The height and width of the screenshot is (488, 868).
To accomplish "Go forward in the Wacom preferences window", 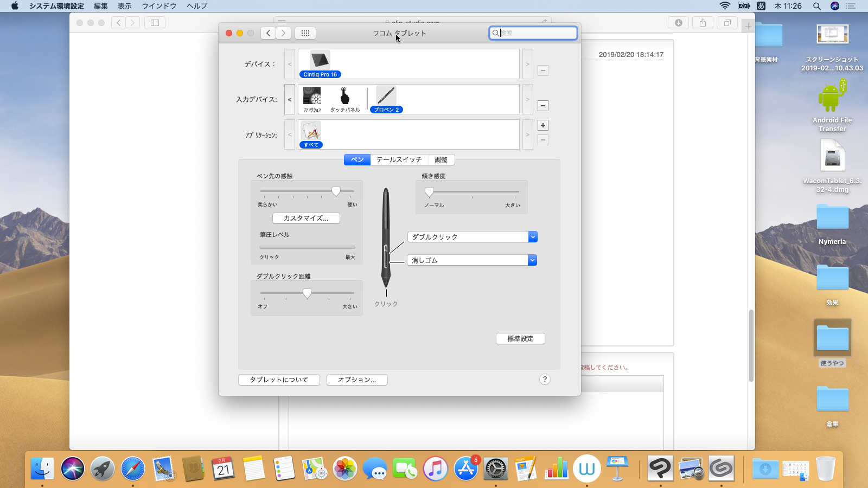I will [283, 33].
